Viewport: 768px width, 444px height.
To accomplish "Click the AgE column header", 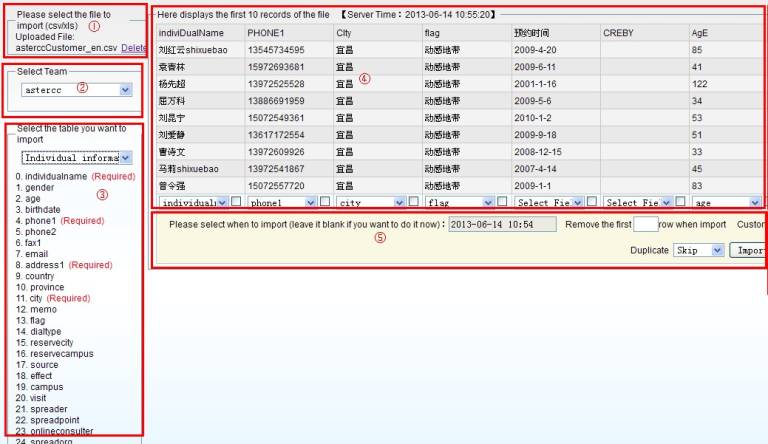I will click(x=699, y=33).
